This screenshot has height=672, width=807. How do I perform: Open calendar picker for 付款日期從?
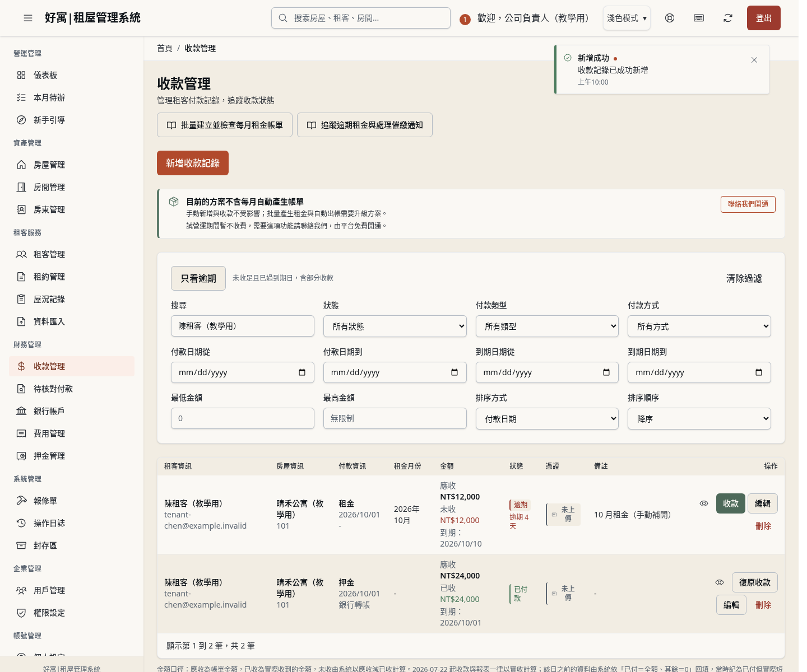point(302,372)
